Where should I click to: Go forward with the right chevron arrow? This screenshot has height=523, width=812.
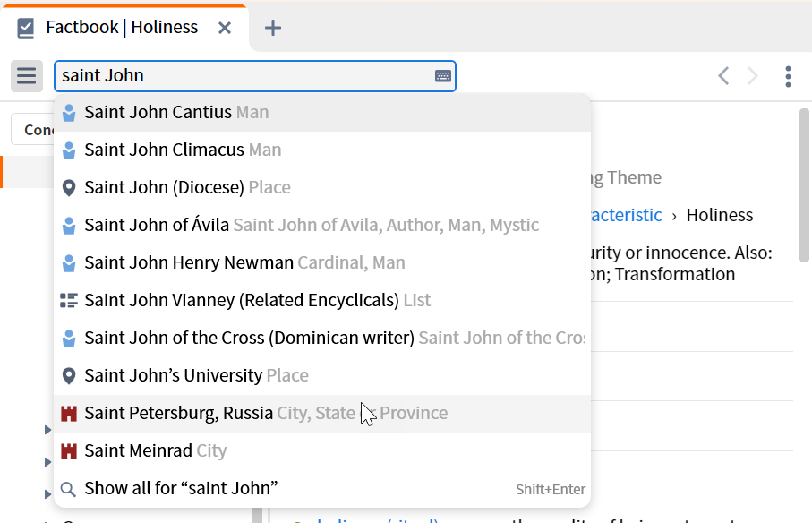click(x=752, y=76)
